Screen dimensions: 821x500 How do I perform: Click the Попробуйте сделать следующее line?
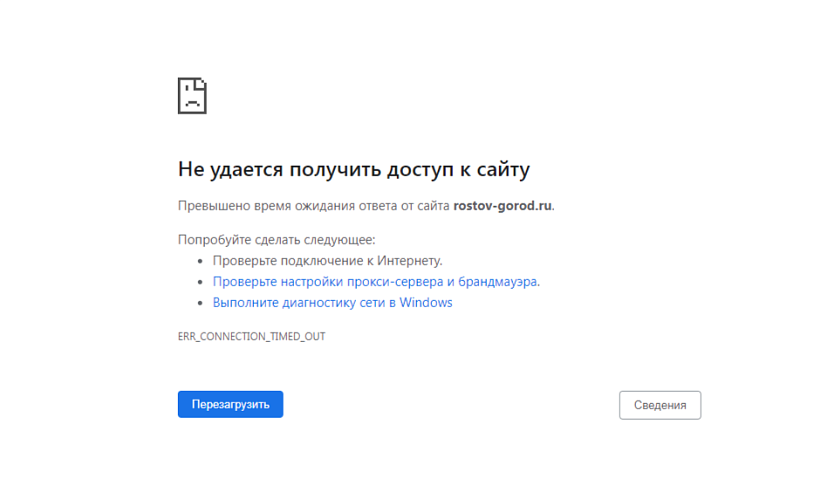pos(276,240)
